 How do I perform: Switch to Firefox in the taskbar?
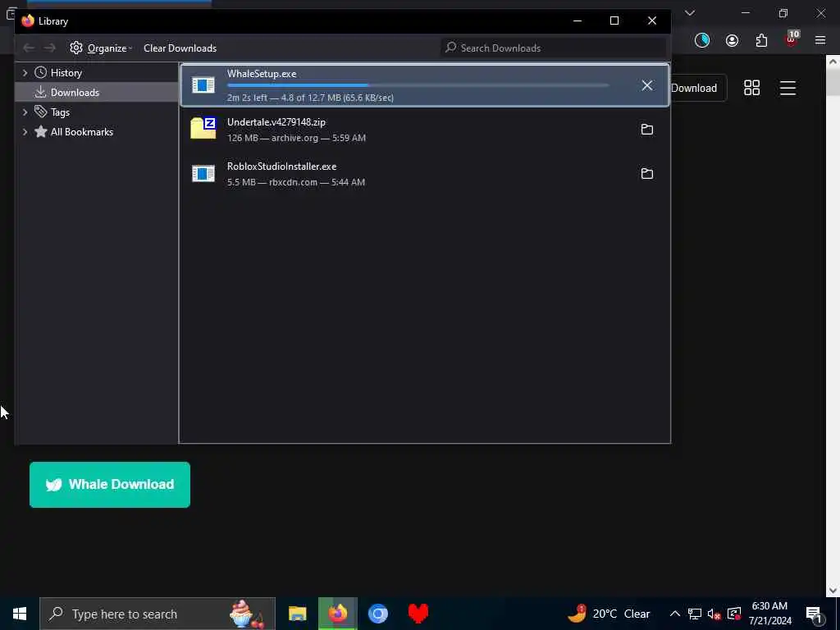tap(337, 614)
